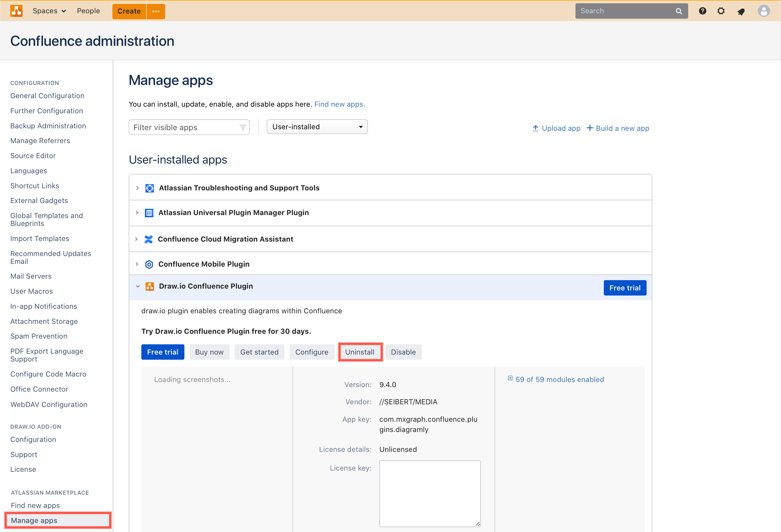Click the Get started button

[259, 352]
